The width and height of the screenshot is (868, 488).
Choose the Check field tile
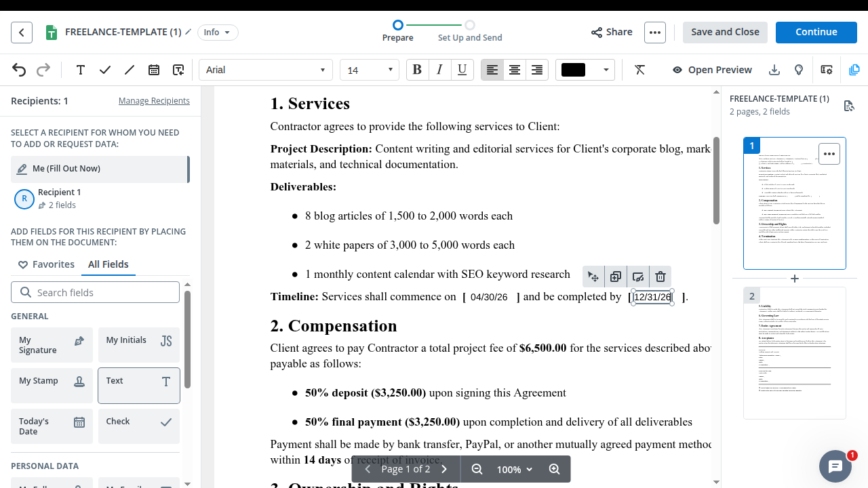click(139, 426)
